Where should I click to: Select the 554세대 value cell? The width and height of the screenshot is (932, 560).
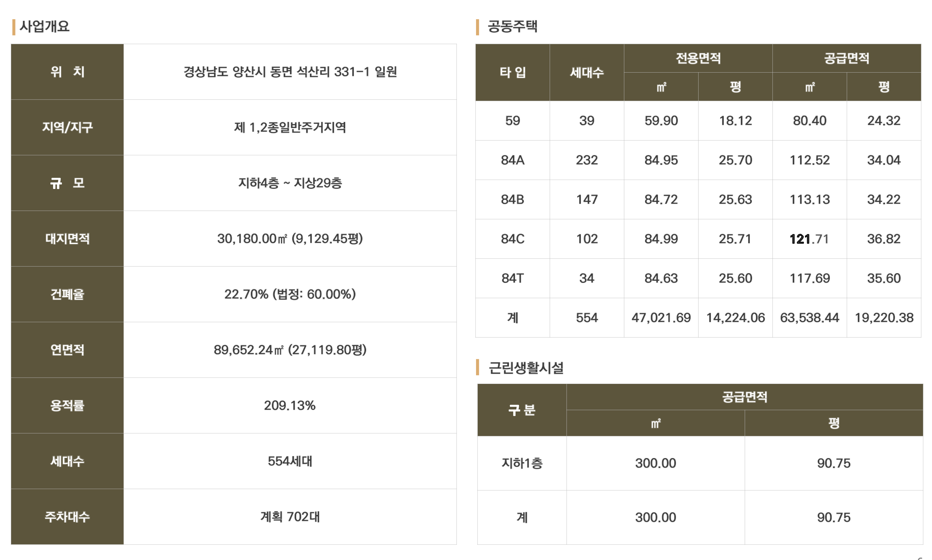(290, 461)
